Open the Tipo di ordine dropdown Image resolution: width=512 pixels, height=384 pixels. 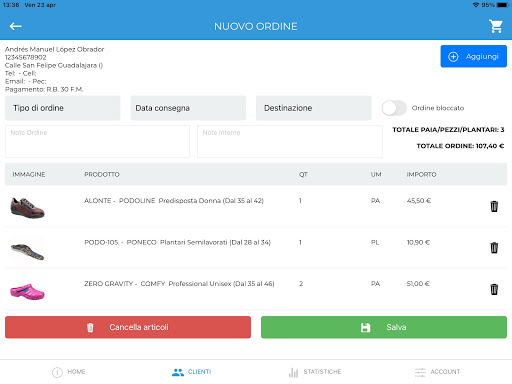tap(63, 108)
